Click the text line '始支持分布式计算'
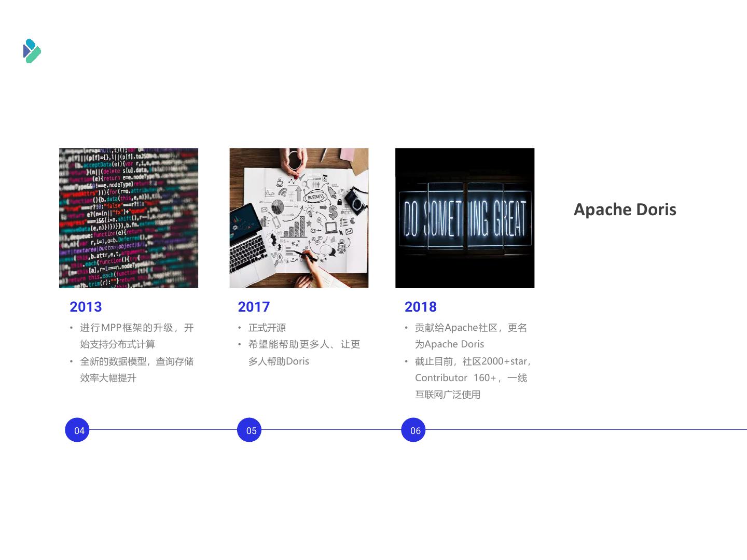Image resolution: width=747 pixels, height=560 pixels. click(118, 344)
